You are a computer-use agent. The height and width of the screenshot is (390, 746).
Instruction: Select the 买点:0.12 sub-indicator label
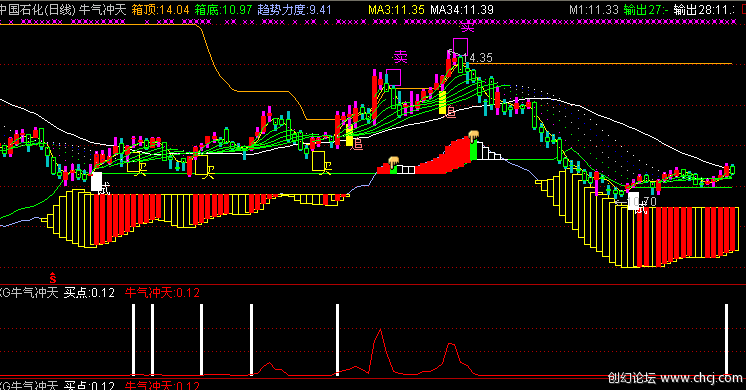[x=89, y=292]
